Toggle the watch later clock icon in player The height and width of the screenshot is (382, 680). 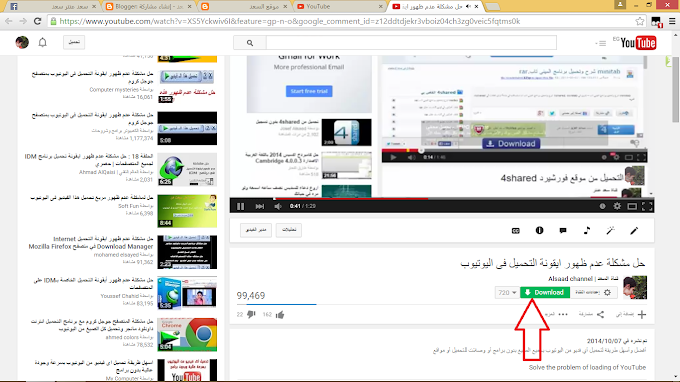[x=602, y=206]
